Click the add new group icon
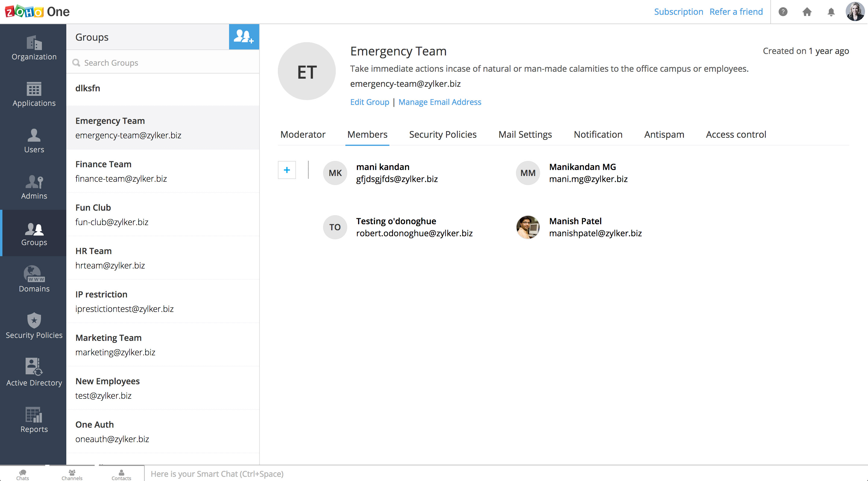The width and height of the screenshot is (868, 481). pos(244,37)
